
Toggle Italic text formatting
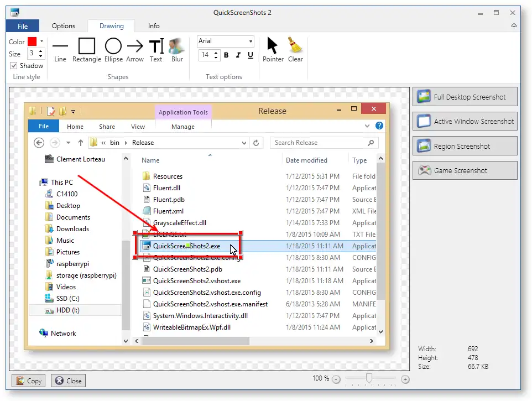238,55
